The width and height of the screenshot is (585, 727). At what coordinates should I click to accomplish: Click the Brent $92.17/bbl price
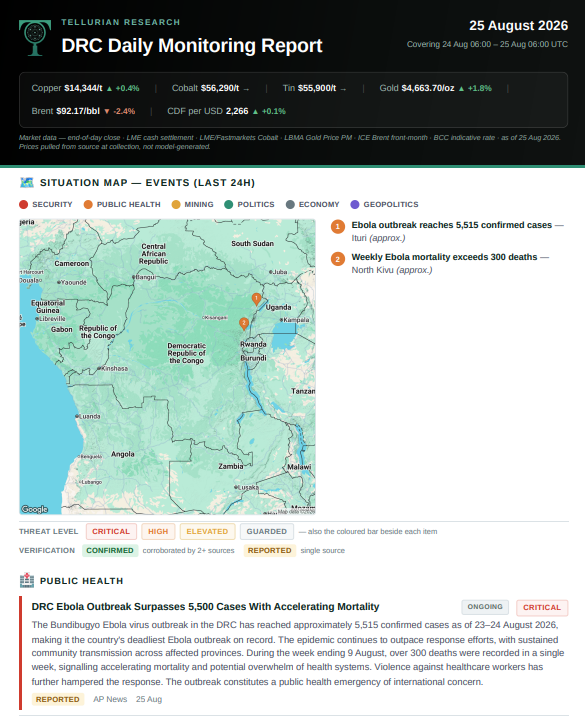[x=78, y=111]
